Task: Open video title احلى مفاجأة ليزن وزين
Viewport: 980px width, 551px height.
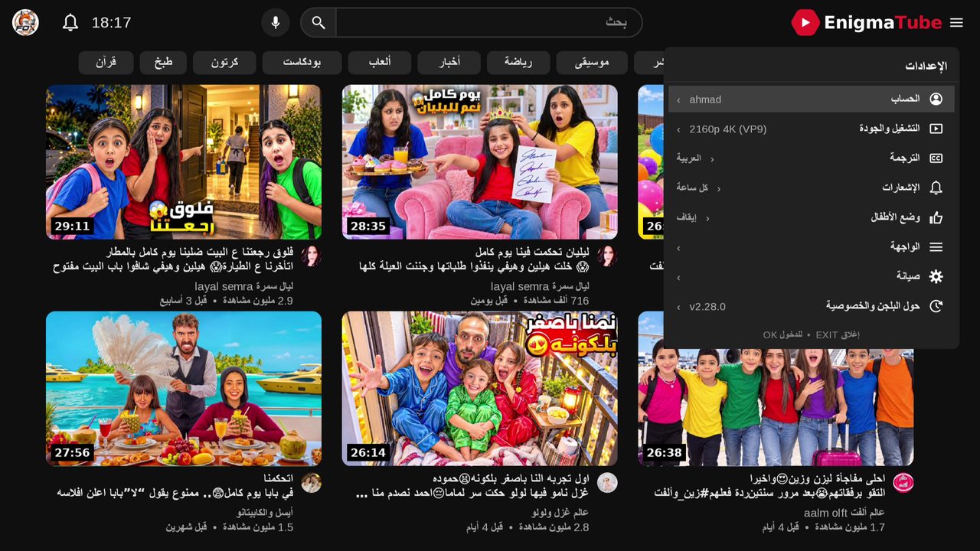Action: tap(769, 485)
